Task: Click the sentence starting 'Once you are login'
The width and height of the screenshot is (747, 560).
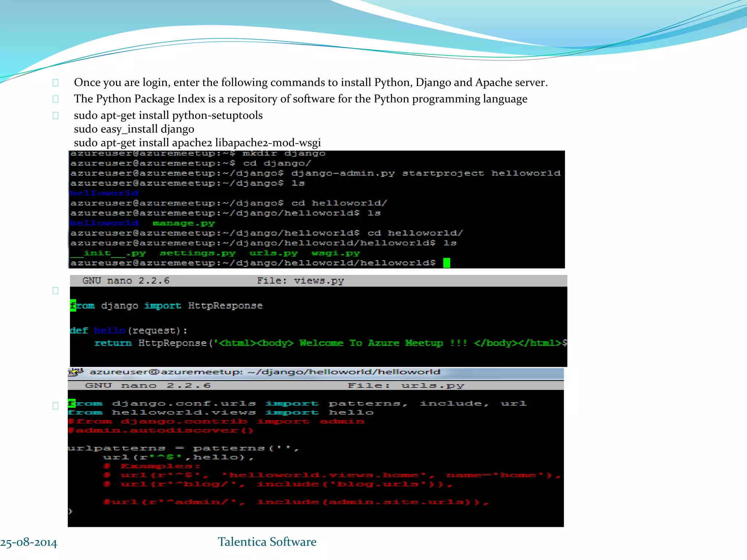Action: [x=311, y=82]
